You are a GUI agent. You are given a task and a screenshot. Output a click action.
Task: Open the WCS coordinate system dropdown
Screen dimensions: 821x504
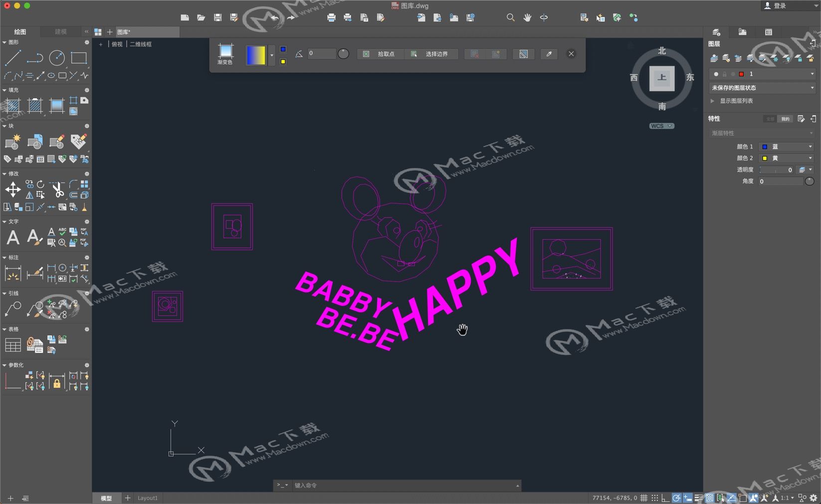(x=661, y=126)
